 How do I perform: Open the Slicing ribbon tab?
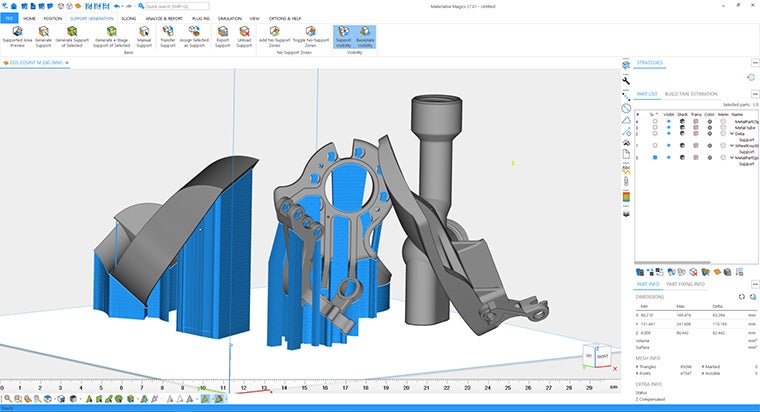[128, 18]
